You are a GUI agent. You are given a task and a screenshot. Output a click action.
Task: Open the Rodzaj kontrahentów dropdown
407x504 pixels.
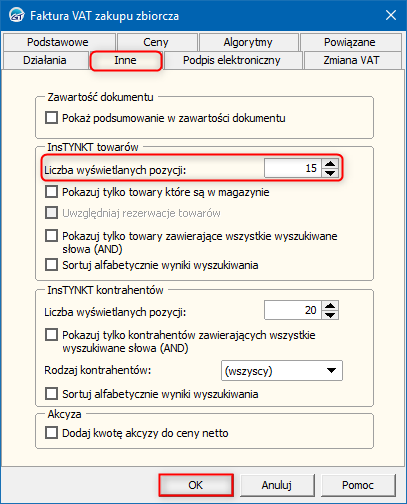pos(282,370)
